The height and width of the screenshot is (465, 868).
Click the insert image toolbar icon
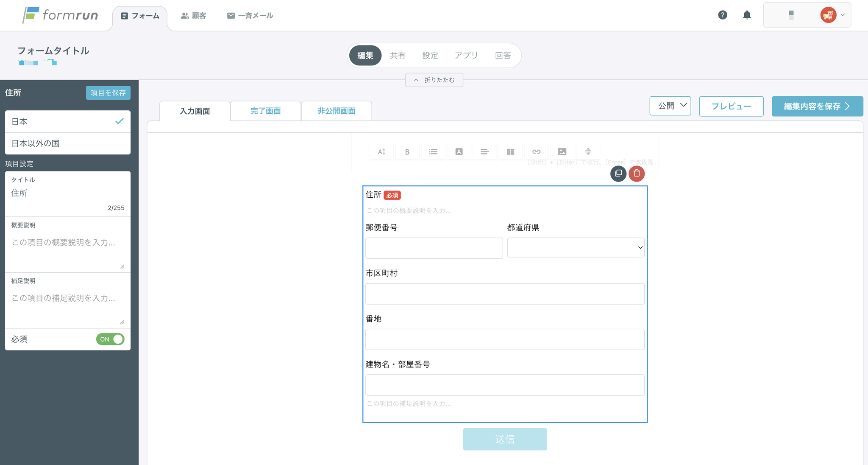coord(562,152)
